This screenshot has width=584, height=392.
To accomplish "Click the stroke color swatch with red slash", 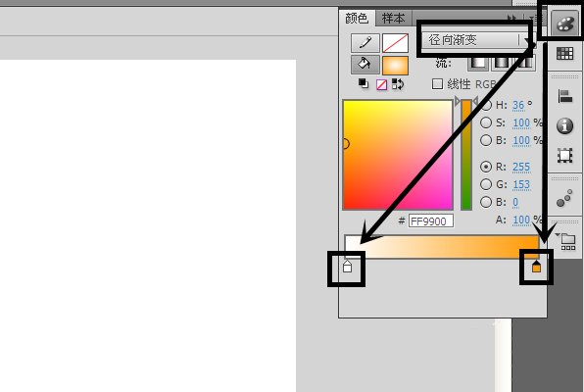I will coord(395,43).
